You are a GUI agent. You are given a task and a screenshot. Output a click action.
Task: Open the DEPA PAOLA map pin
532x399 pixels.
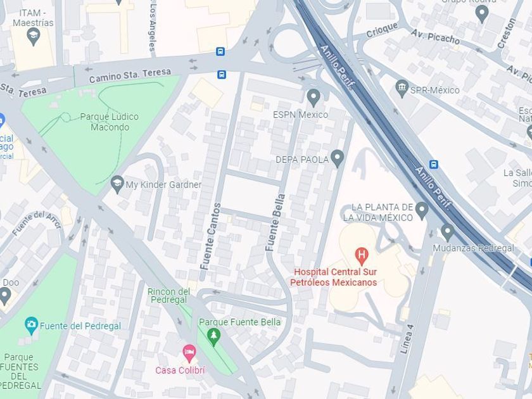click(337, 158)
